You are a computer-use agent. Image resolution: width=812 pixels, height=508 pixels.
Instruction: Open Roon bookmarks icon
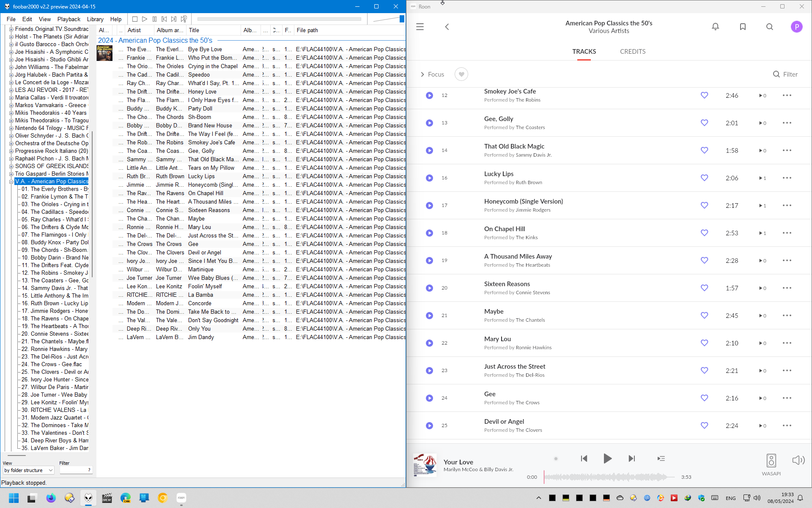point(743,27)
